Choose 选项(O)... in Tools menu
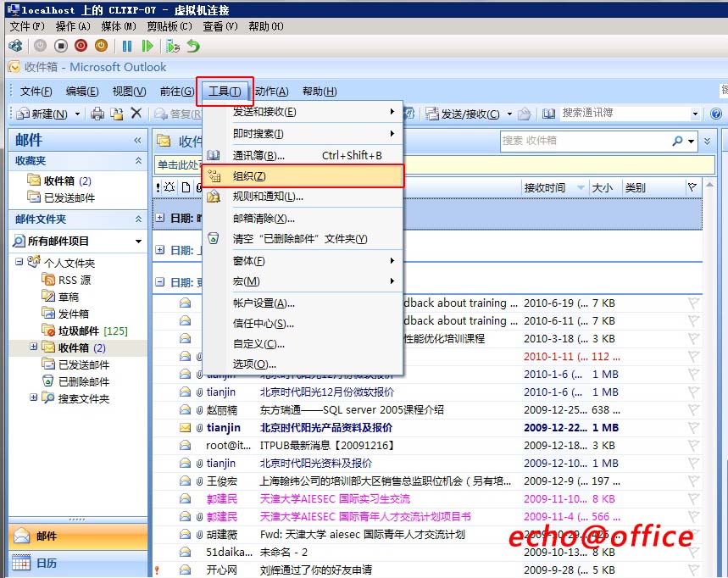Screen dimensions: 728x578 pos(303,364)
